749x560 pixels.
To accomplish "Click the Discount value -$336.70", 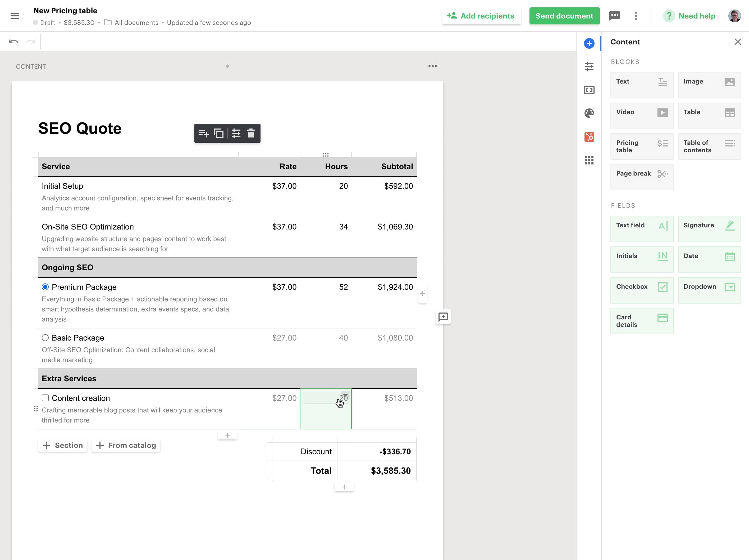I will 395,451.
